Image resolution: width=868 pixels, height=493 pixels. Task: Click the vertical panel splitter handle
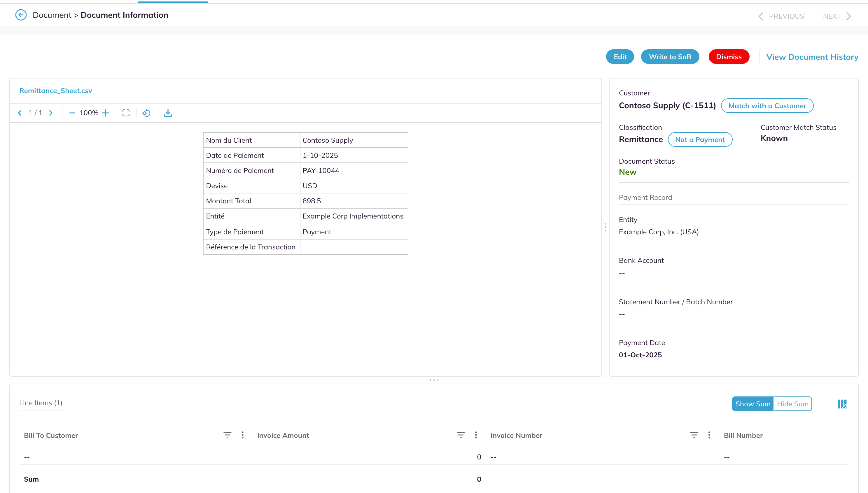605,227
